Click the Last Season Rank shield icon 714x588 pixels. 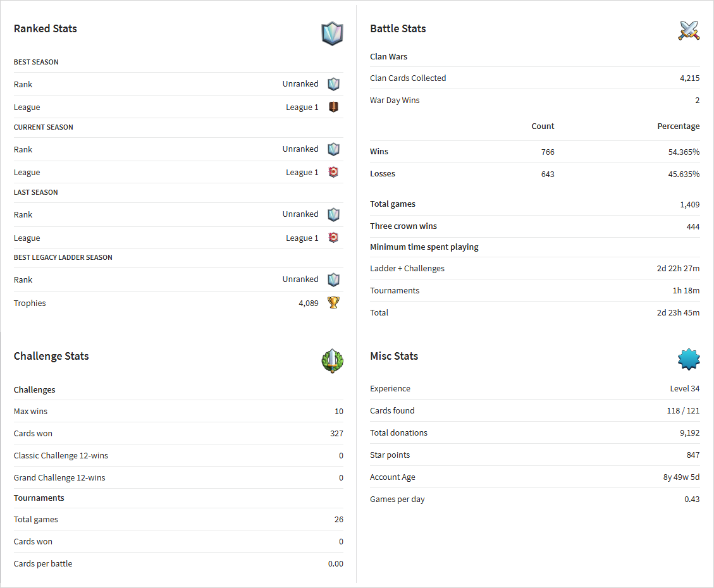[334, 214]
